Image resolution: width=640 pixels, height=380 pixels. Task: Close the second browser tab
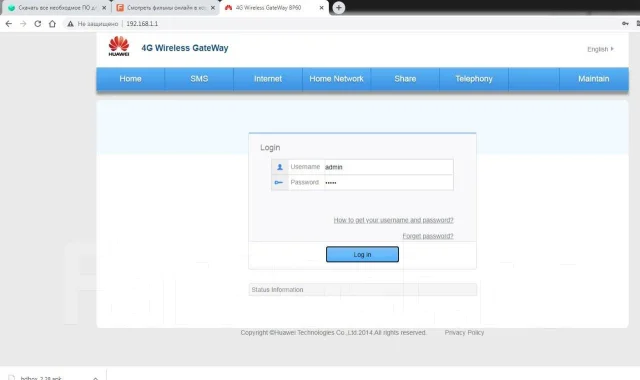[x=213, y=8]
